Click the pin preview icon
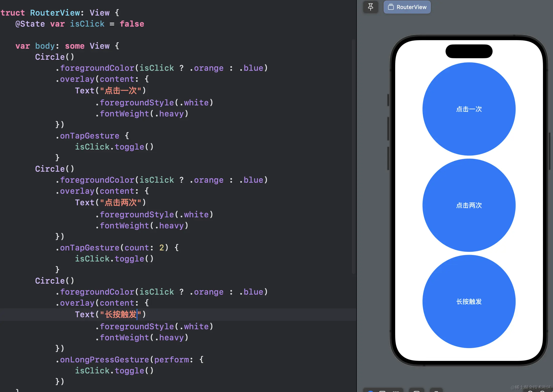The height and width of the screenshot is (392, 553). [370, 7]
